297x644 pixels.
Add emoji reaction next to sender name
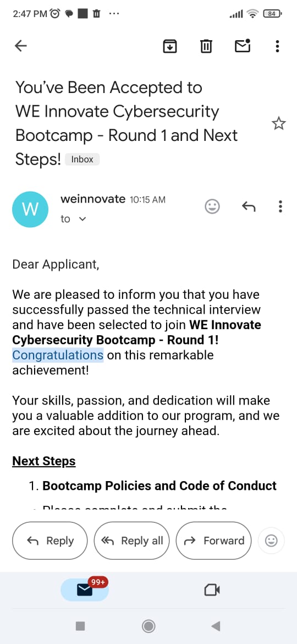pos(212,206)
